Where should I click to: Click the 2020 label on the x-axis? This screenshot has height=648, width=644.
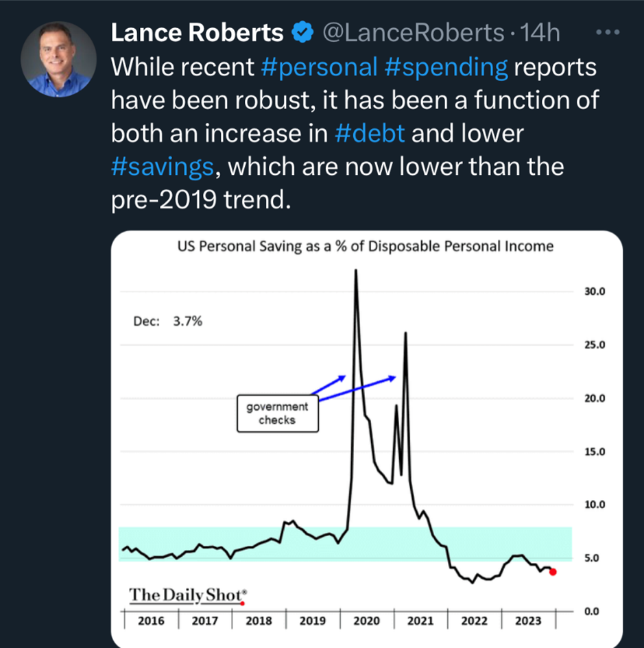[x=366, y=621]
